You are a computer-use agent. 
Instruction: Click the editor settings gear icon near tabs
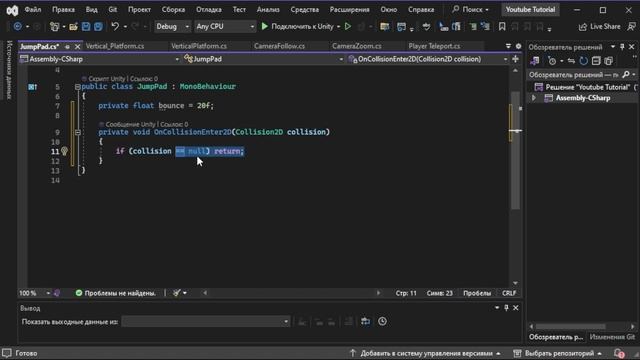(x=518, y=46)
